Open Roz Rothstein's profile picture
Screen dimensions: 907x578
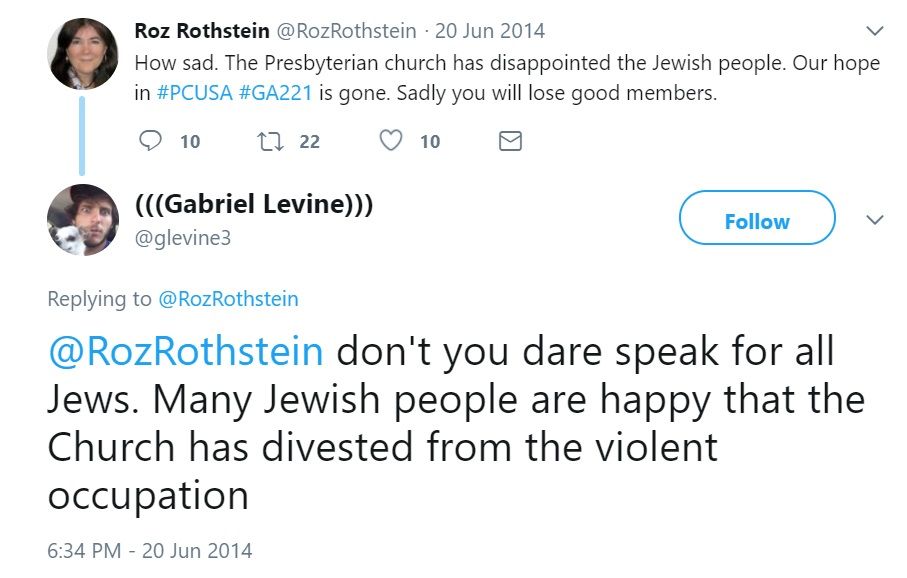pyautogui.click(x=83, y=55)
